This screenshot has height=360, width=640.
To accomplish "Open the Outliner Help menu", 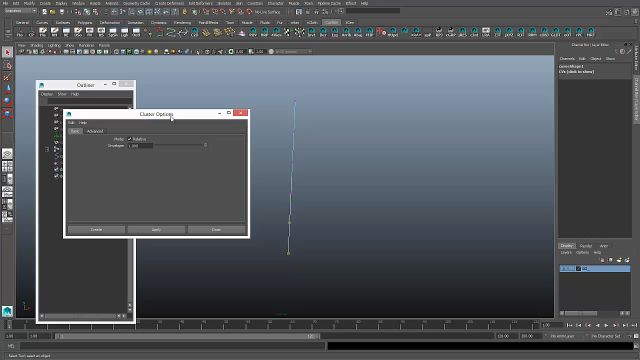I will [75, 94].
